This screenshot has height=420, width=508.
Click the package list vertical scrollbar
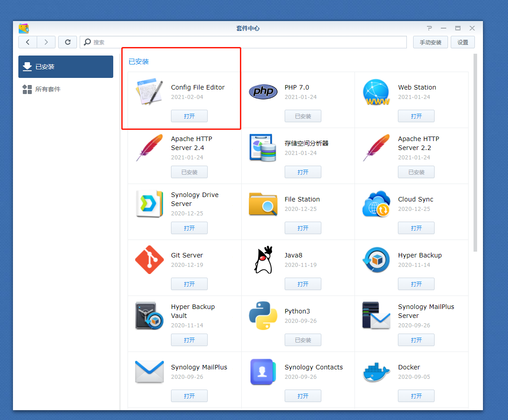click(x=475, y=153)
